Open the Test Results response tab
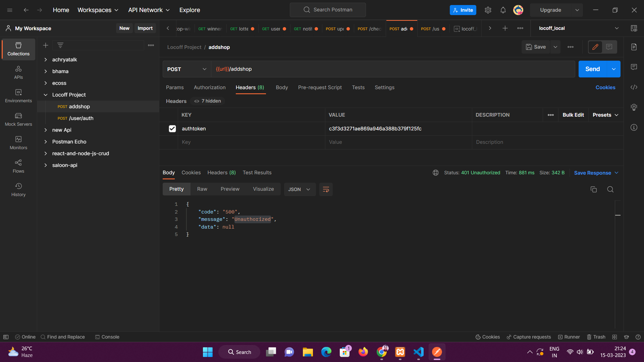 [257, 173]
